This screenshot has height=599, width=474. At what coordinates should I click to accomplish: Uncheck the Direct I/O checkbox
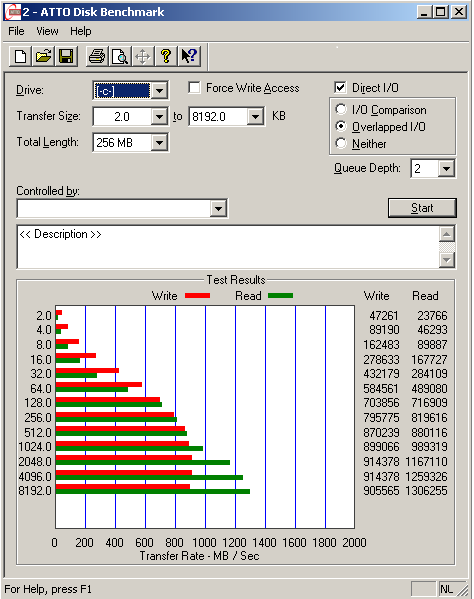pyautogui.click(x=340, y=87)
